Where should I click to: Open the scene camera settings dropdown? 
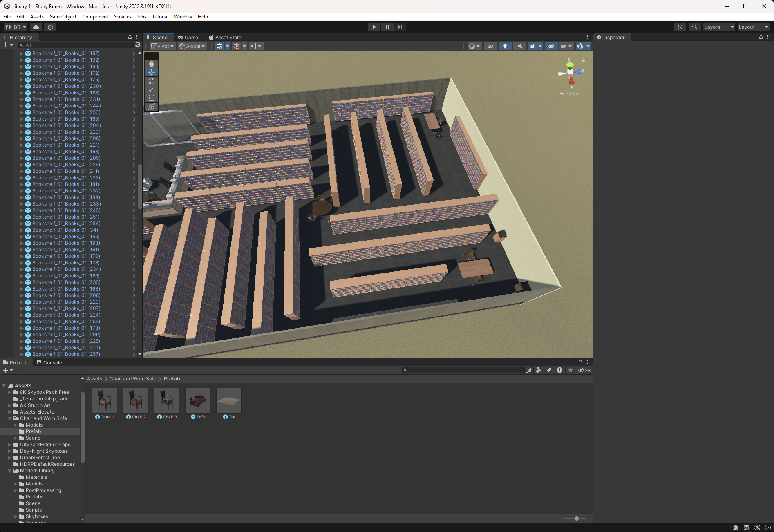click(x=566, y=46)
